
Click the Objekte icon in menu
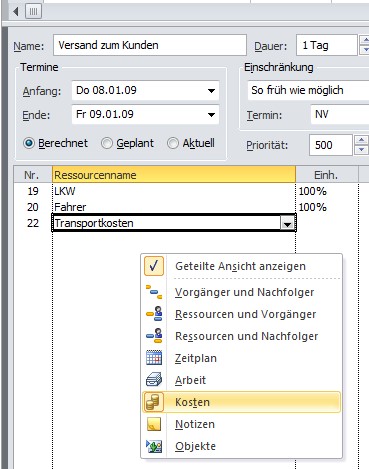pos(154,446)
